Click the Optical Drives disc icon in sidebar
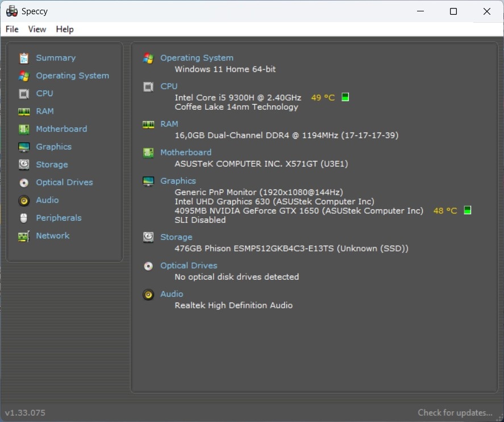The image size is (504, 422). (x=24, y=183)
